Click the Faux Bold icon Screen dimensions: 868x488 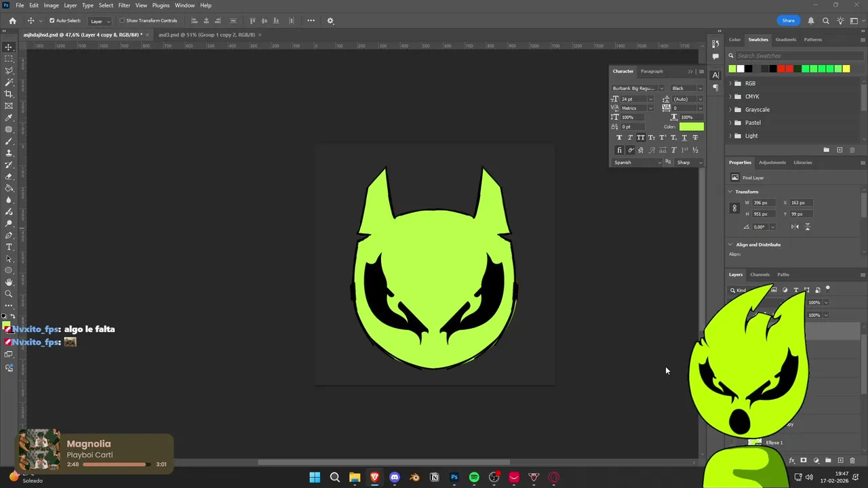point(619,138)
